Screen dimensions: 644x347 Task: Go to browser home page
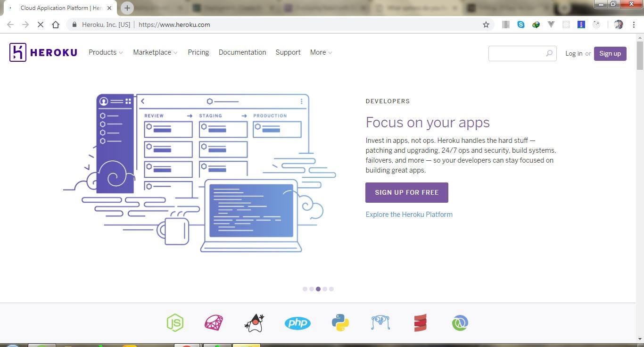tap(56, 25)
